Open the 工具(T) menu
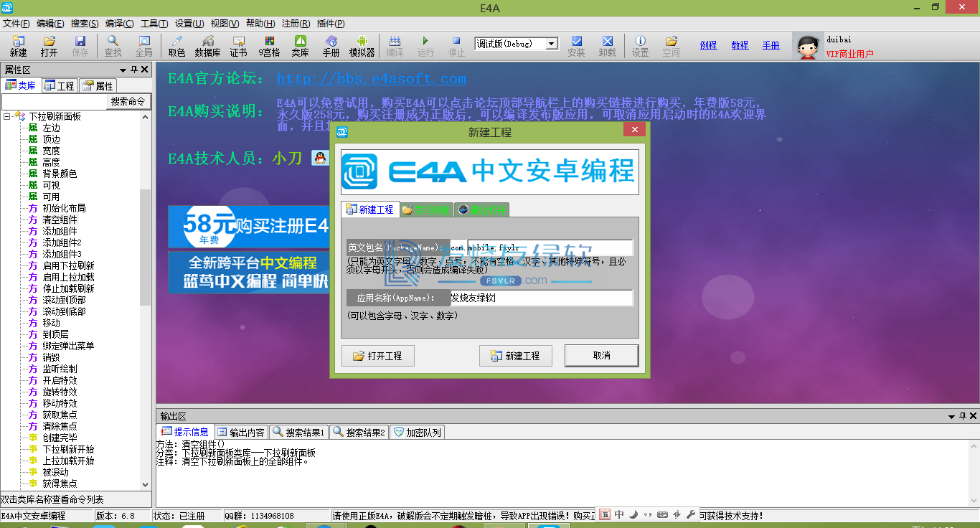Viewport: 980px width, 528px height. tap(154, 24)
